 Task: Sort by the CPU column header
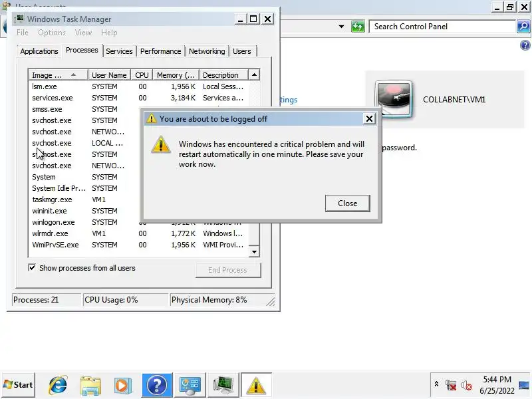pyautogui.click(x=142, y=75)
